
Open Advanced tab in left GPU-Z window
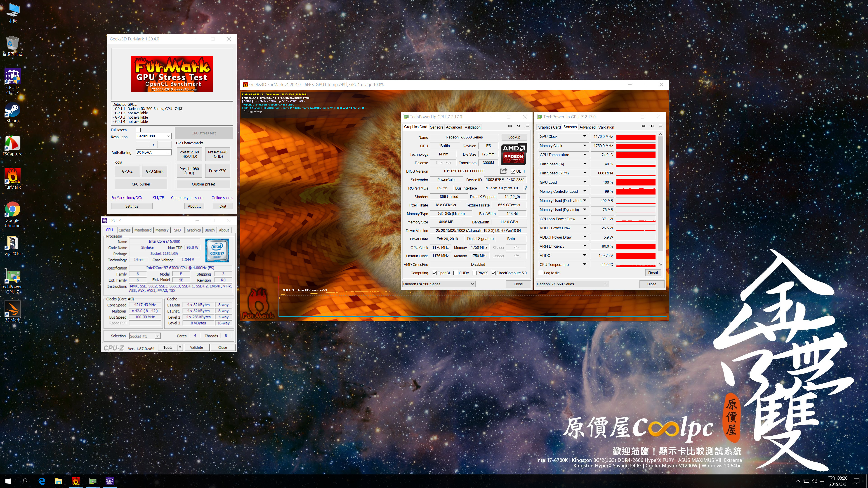point(454,127)
